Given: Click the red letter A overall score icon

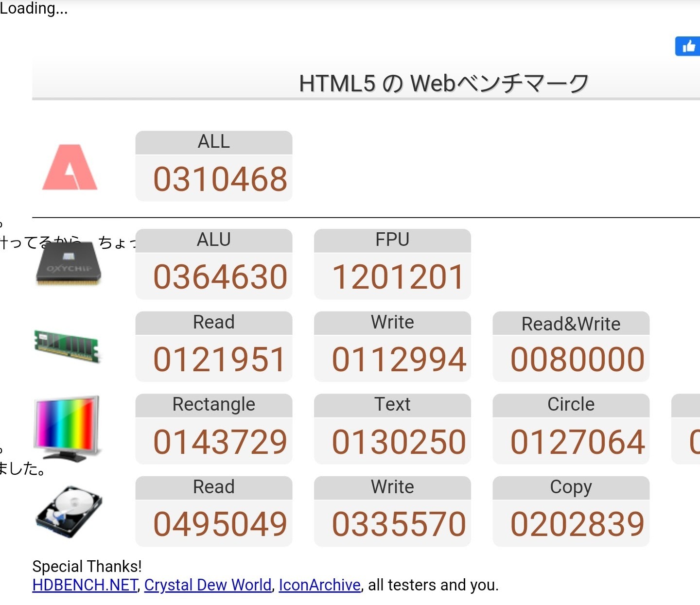Looking at the screenshot, I should [x=70, y=167].
